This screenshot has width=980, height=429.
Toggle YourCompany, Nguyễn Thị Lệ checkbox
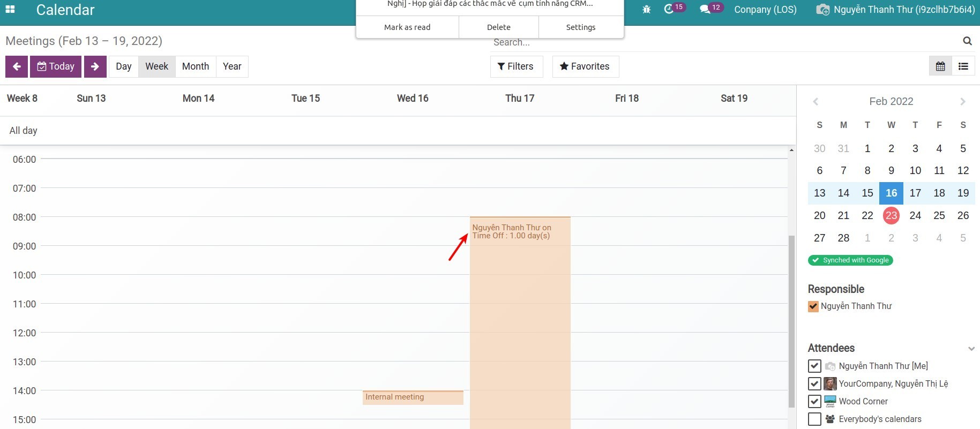coord(814,383)
